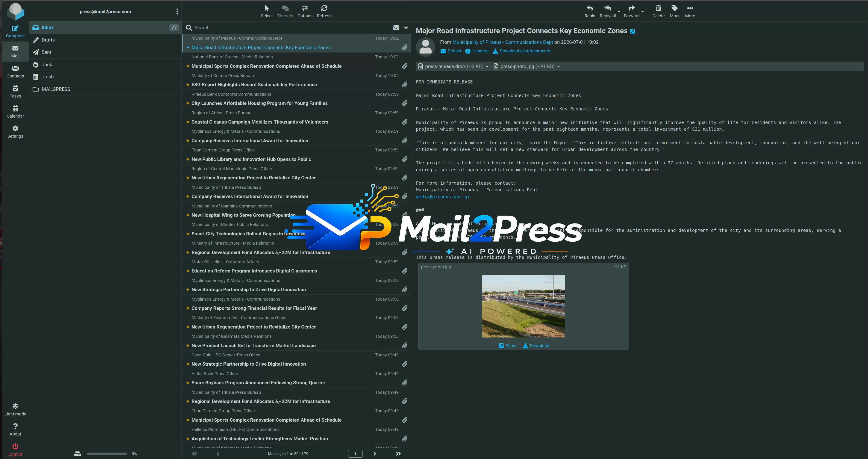Go to previous page of messages
The image size is (868, 459).
218,454
